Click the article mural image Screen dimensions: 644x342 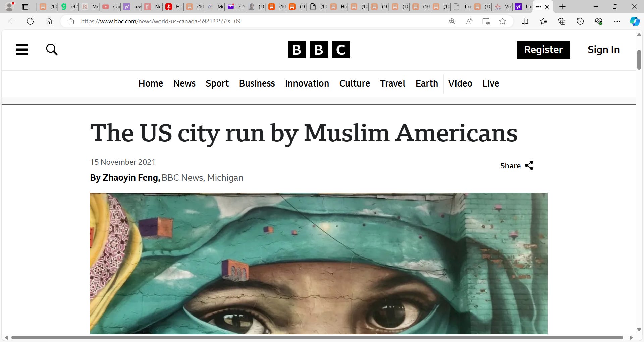click(x=319, y=264)
